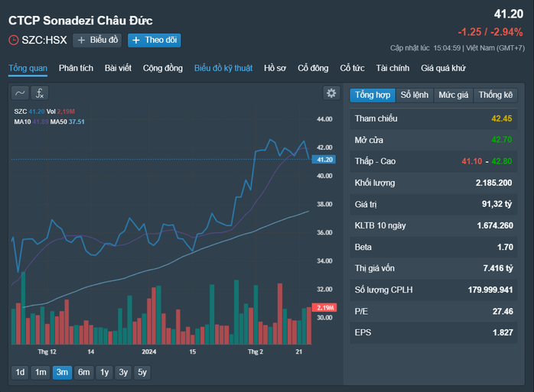Switch to Hồ sơ tab
This screenshot has width=534, height=392.
[275, 69]
